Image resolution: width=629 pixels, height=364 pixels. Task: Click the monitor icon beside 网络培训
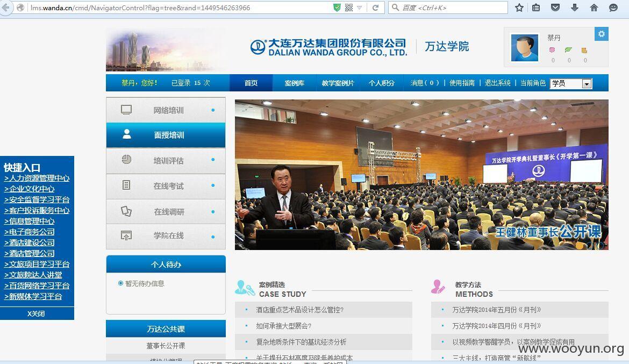[126, 110]
